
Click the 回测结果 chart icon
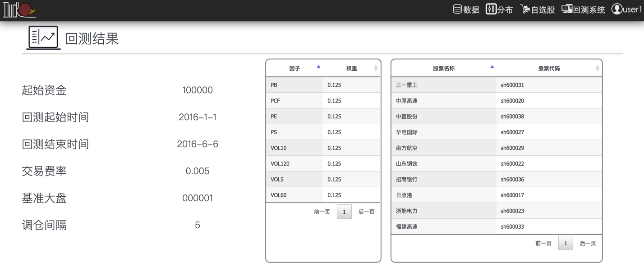point(43,38)
